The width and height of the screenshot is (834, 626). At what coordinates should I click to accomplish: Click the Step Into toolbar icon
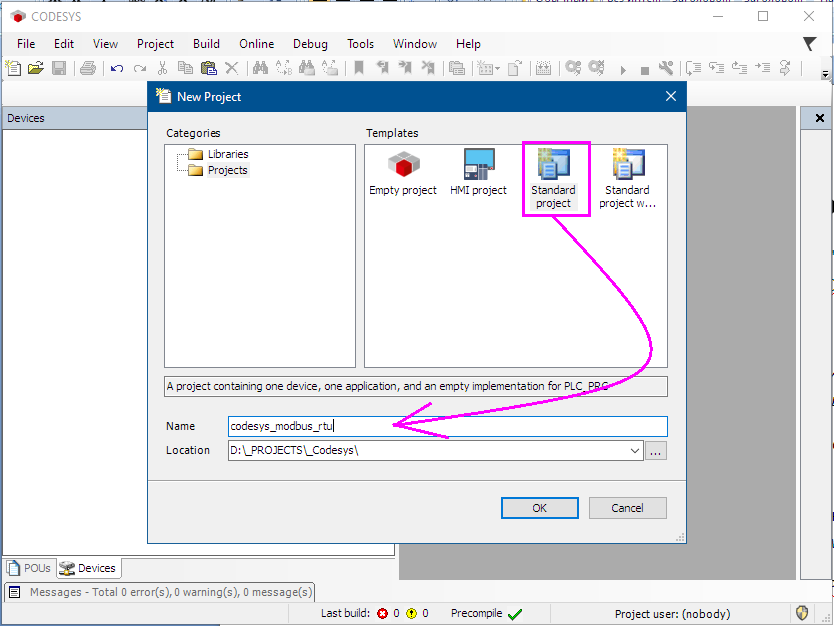(716, 68)
